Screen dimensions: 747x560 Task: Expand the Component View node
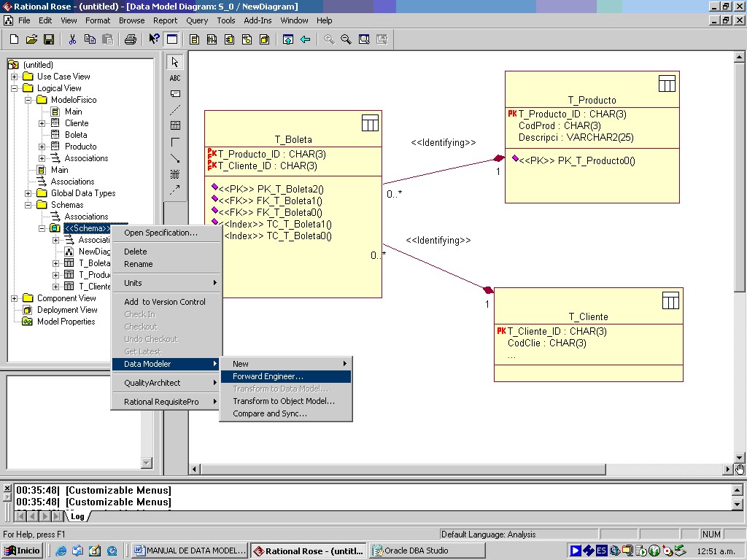(15, 298)
